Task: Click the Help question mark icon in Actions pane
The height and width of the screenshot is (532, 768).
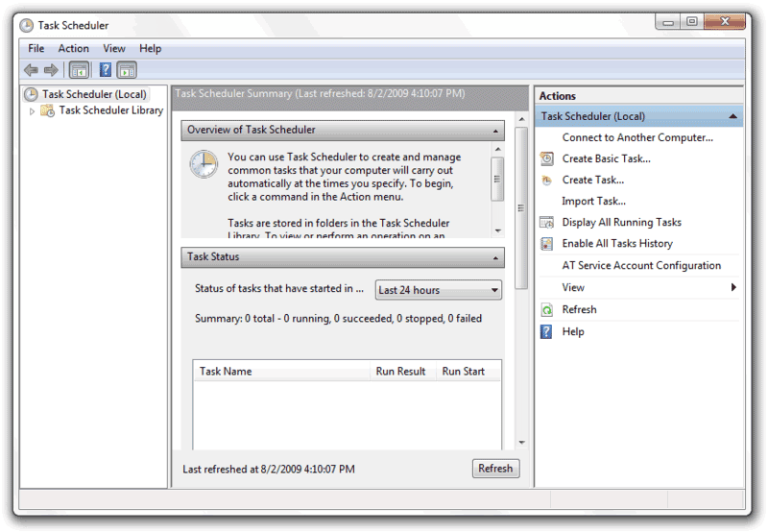Action: (546, 331)
